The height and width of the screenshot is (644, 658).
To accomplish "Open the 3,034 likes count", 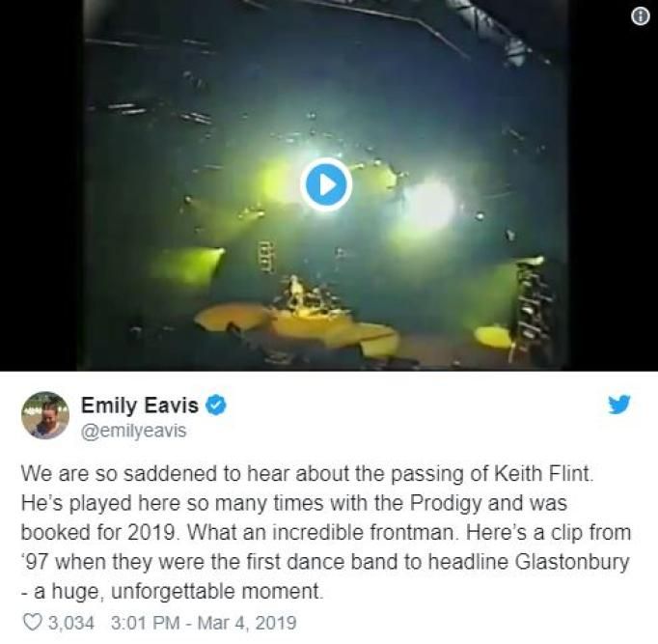I will tap(71, 622).
